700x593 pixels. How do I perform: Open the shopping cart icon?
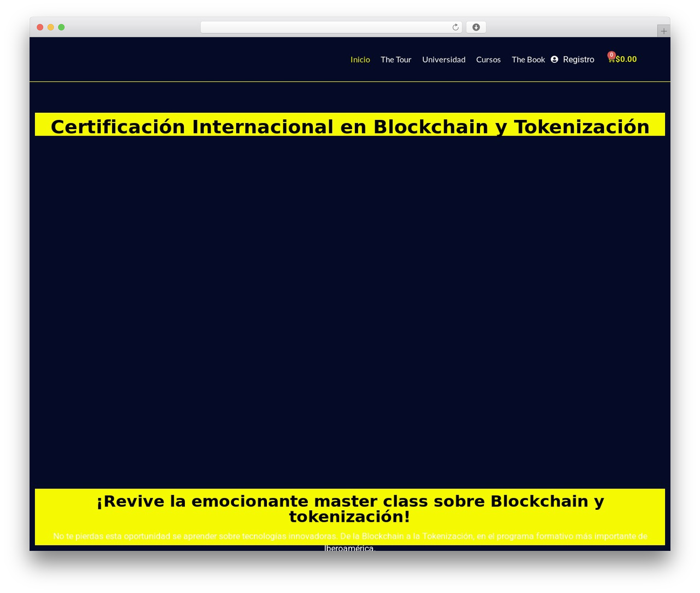pos(611,59)
